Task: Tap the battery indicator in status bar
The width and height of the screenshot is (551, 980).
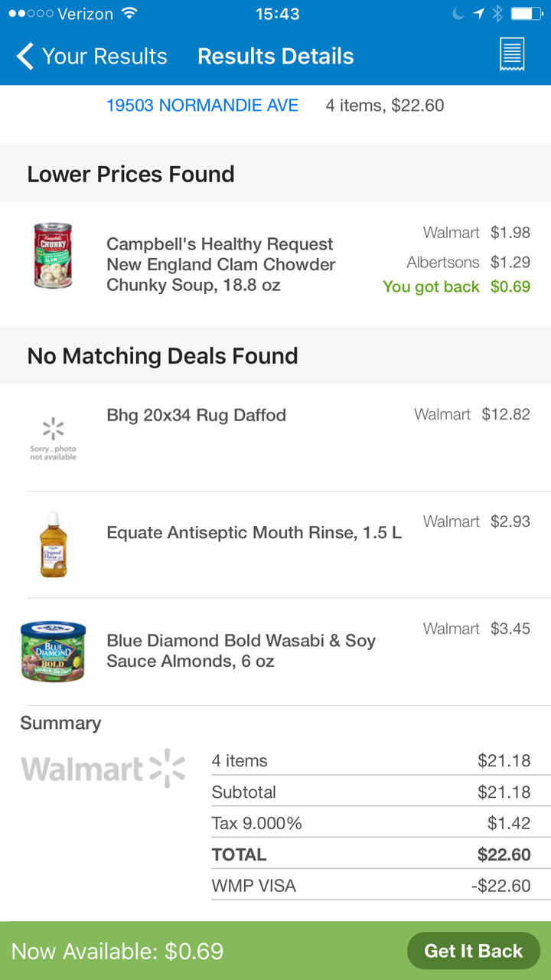Action: (527, 14)
